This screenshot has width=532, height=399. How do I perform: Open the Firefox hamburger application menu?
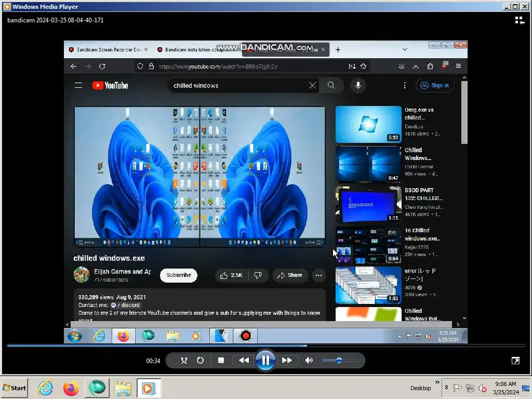coord(458,66)
